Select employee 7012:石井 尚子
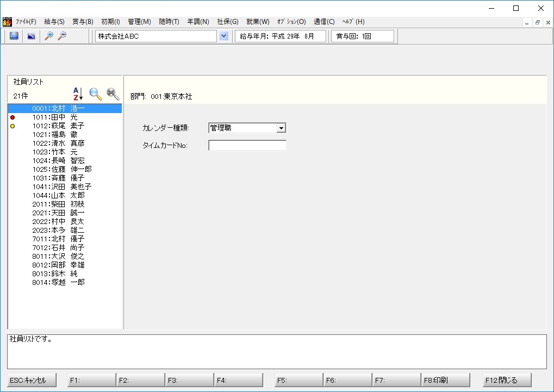 [65, 248]
